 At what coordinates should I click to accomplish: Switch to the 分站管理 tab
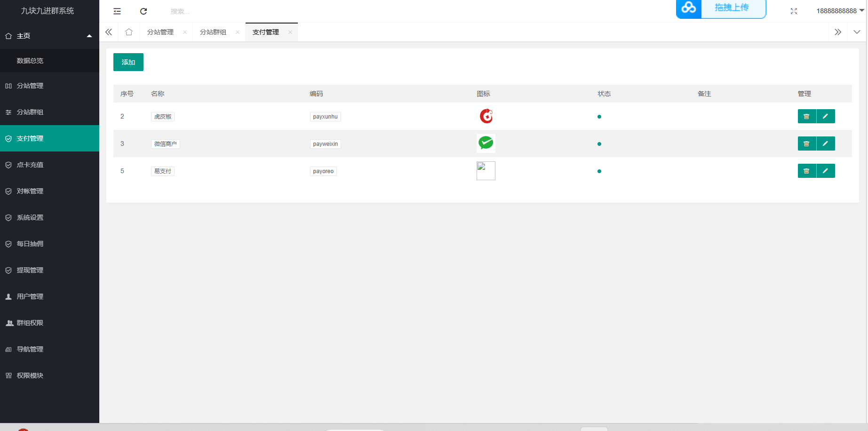click(160, 32)
